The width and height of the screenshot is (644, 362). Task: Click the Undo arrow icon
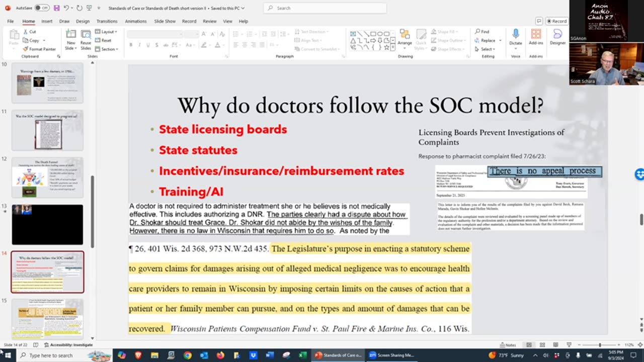click(66, 8)
